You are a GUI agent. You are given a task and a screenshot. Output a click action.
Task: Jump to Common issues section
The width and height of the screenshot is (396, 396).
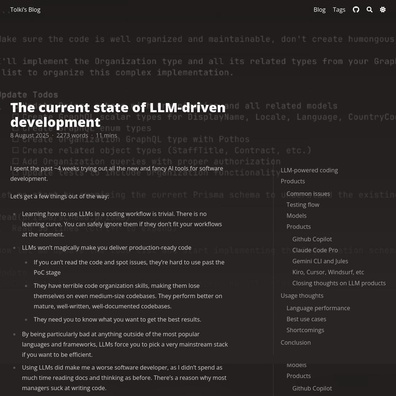pos(308,194)
